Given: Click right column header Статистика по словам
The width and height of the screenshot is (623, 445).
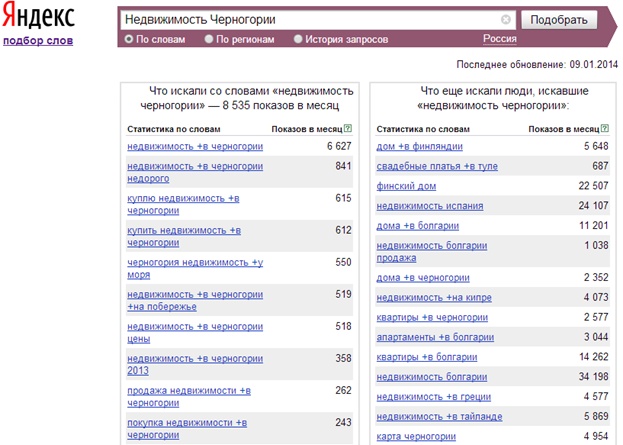Looking at the screenshot, I should point(423,129).
